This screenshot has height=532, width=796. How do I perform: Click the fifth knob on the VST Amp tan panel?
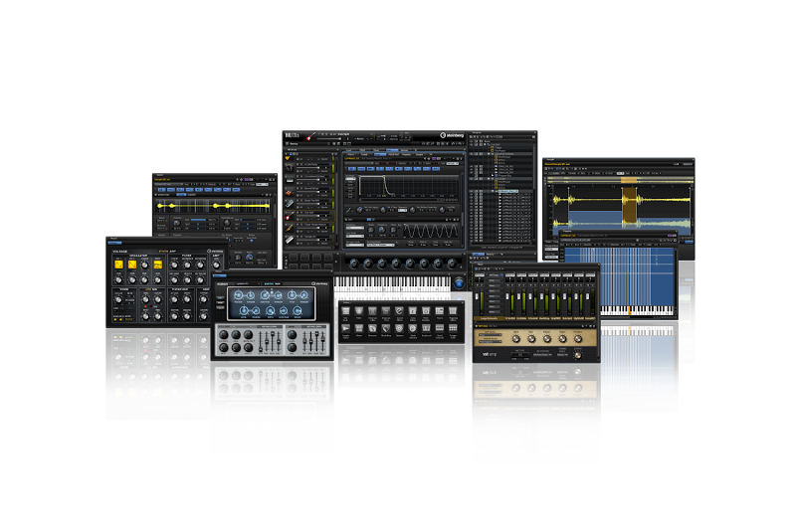point(578,339)
